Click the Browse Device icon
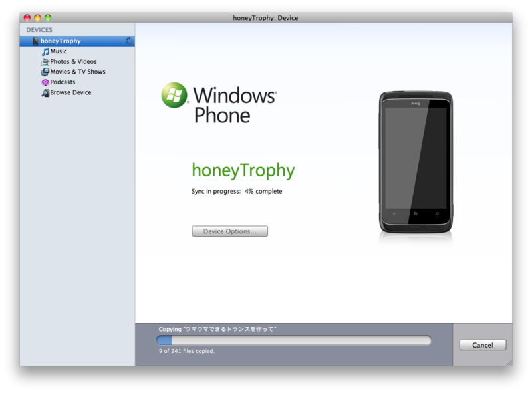The width and height of the screenshot is (532, 393). click(x=45, y=93)
